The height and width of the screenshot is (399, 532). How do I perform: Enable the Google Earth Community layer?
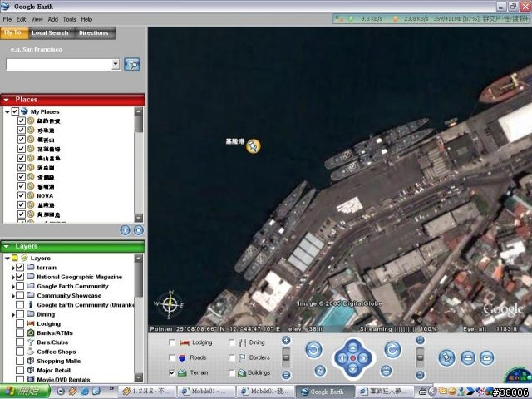click(20, 286)
